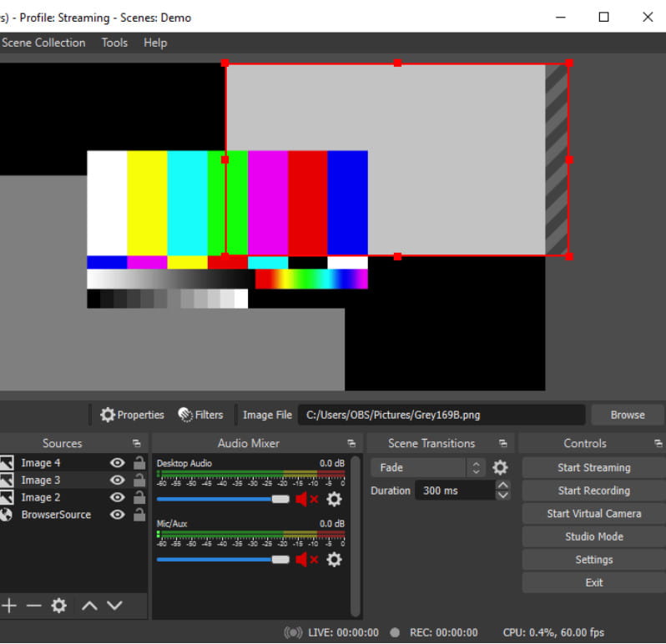Move source down with the down arrow
666x644 pixels.
coord(114,606)
